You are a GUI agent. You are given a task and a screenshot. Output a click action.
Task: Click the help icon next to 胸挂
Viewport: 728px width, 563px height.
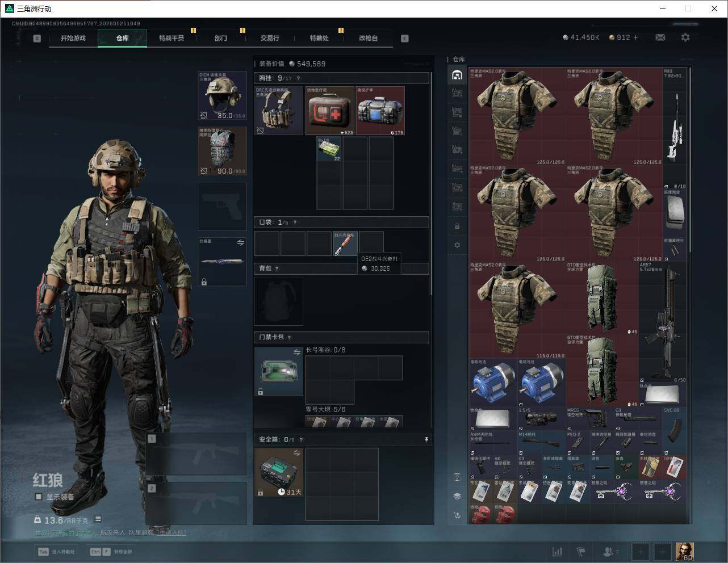pos(298,78)
